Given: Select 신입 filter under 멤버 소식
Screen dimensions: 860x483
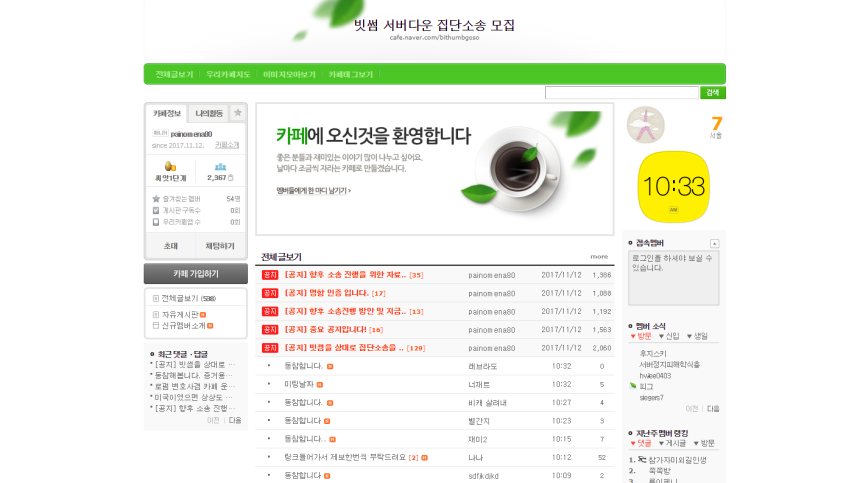Looking at the screenshot, I should tap(669, 336).
